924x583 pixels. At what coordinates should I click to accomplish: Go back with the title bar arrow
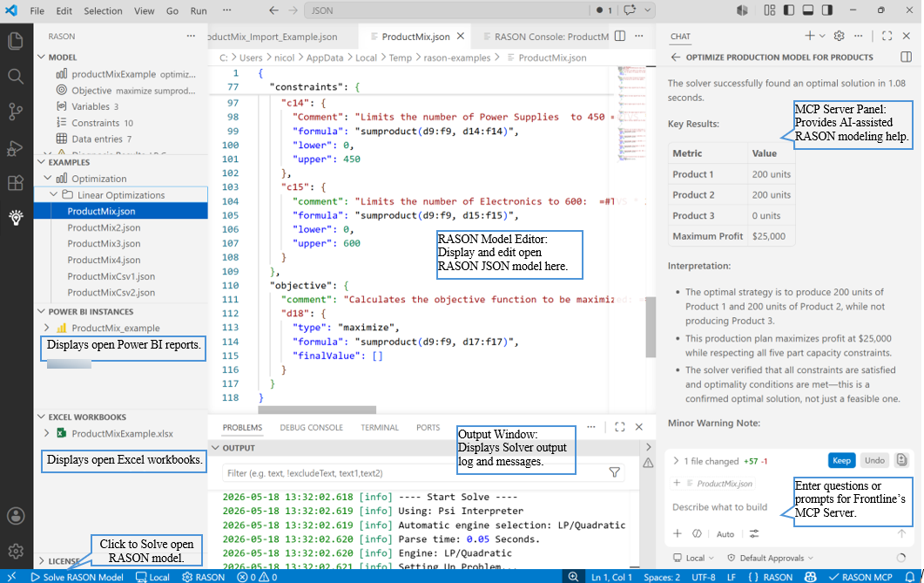[x=273, y=10]
